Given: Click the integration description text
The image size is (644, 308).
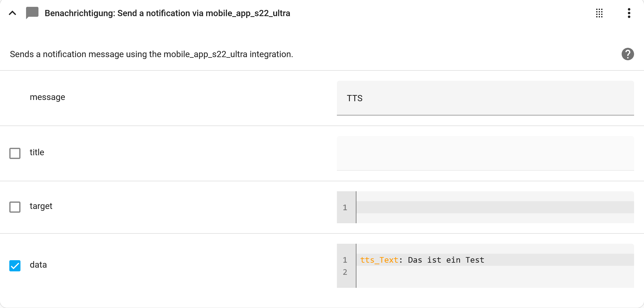Looking at the screenshot, I should tap(151, 54).
